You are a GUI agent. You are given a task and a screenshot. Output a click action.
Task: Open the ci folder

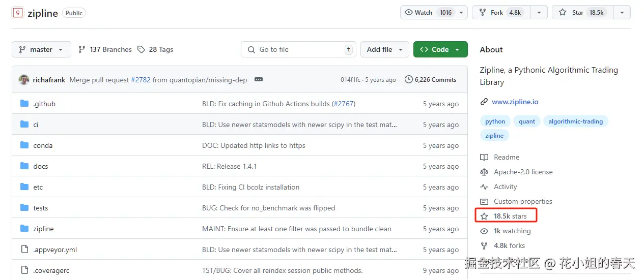(x=36, y=125)
